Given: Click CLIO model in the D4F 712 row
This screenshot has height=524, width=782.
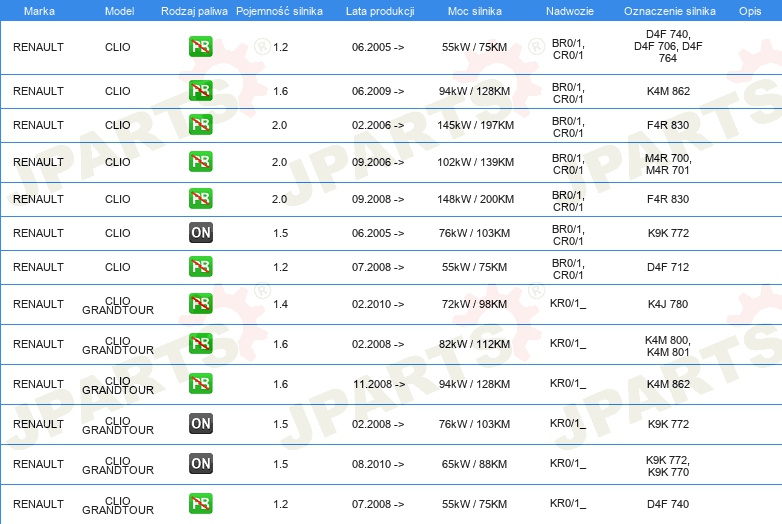Looking at the screenshot, I should click(118, 267).
